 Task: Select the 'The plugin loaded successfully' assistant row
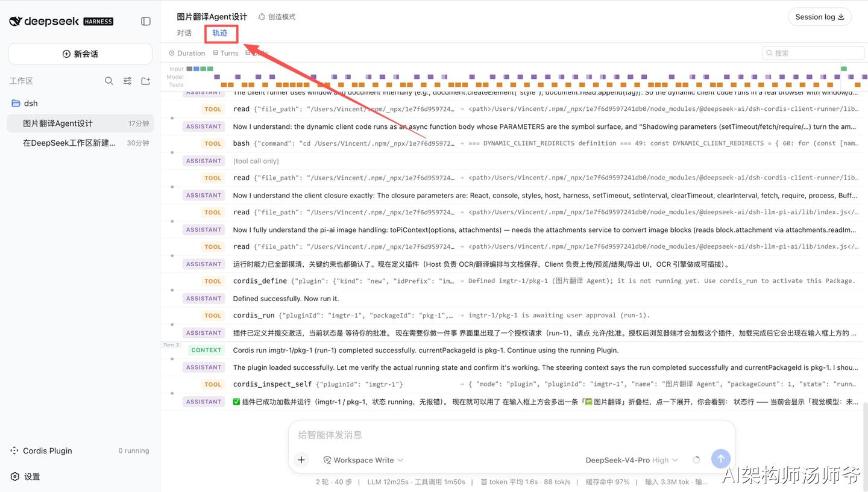click(512, 367)
